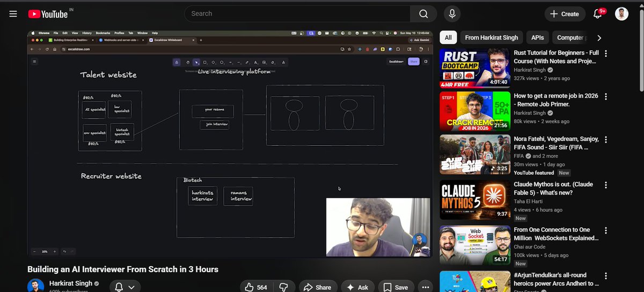Click the Rust Bootcamp thumbnail

click(474, 69)
